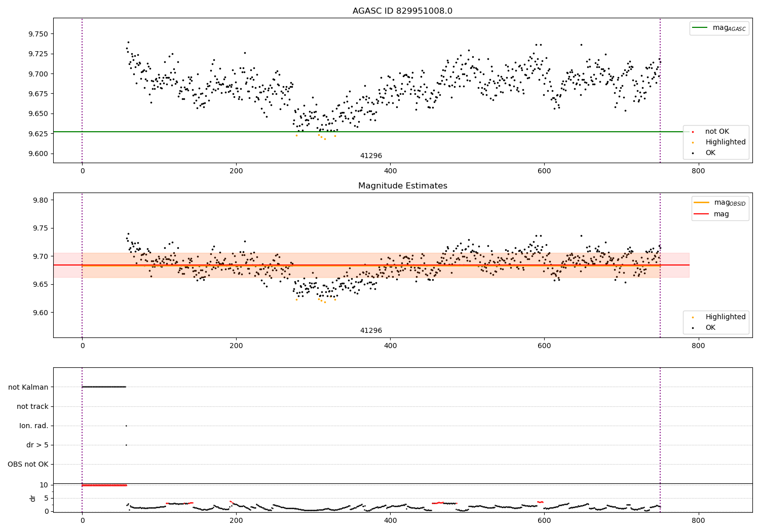
Task: Click the green mag AGASC legend line
Action: [701, 28]
